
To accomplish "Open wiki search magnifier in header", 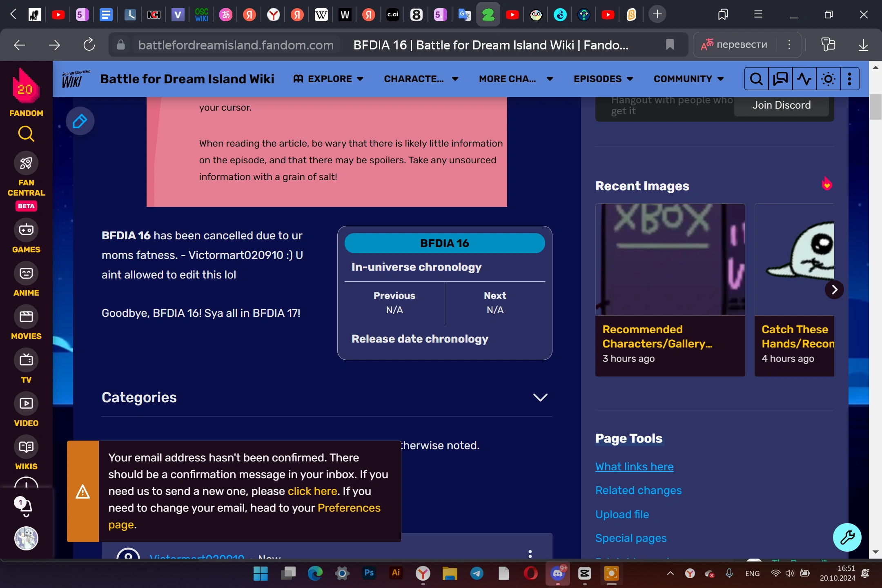I will click(756, 79).
